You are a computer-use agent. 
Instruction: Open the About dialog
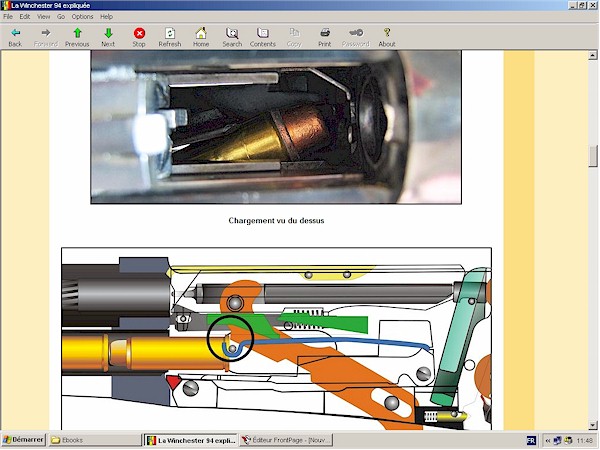(387, 37)
